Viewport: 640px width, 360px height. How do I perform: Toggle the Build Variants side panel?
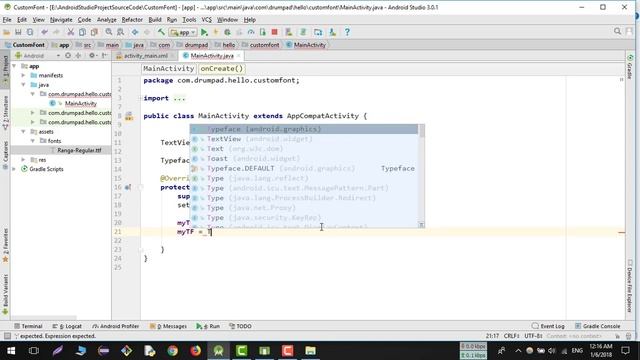pyautogui.click(x=5, y=295)
